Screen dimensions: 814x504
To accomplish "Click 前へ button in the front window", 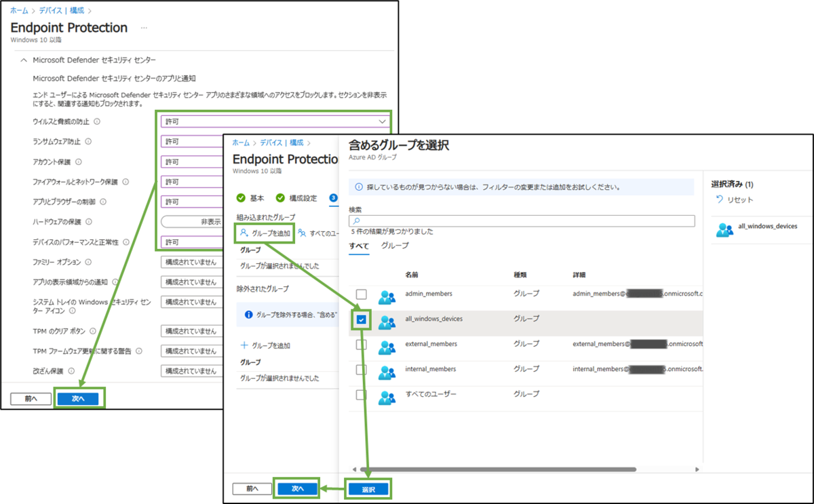I will pyautogui.click(x=252, y=488).
